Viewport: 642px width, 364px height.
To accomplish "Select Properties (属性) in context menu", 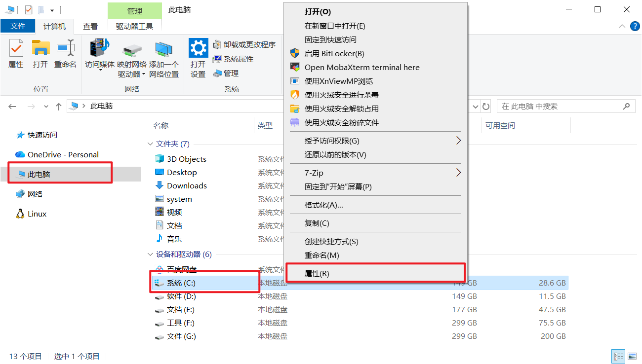I will click(317, 274).
